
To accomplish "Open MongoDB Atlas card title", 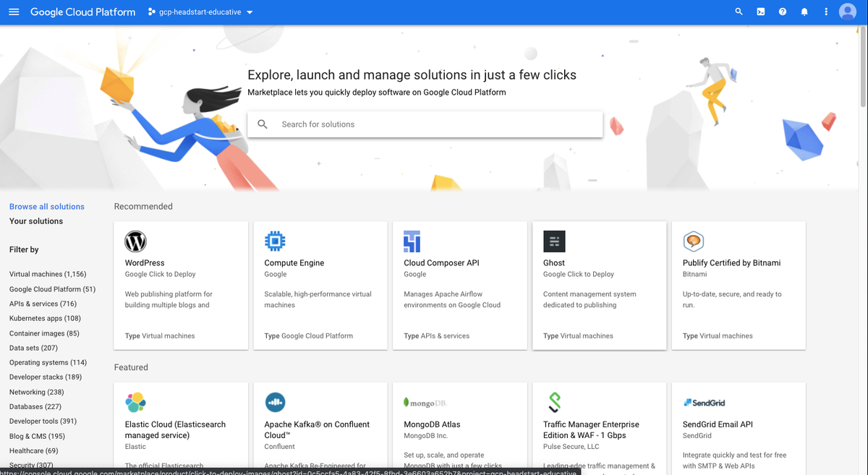I will tap(432, 424).
